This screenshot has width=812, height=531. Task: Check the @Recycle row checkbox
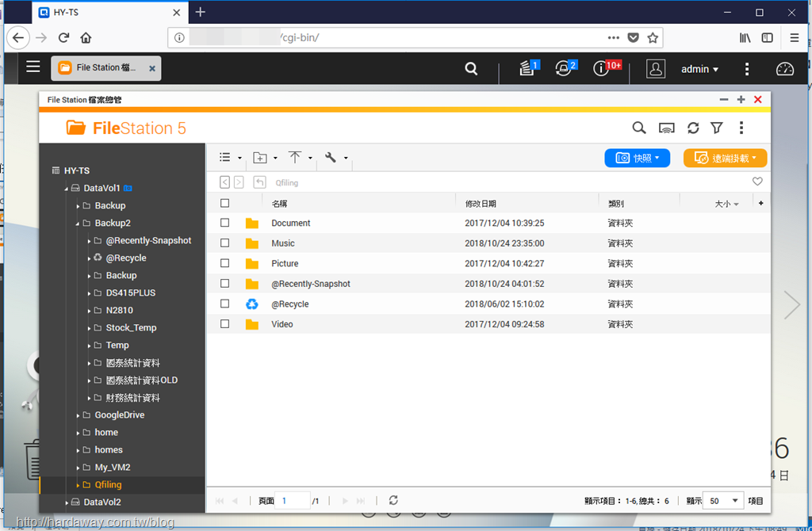(224, 304)
